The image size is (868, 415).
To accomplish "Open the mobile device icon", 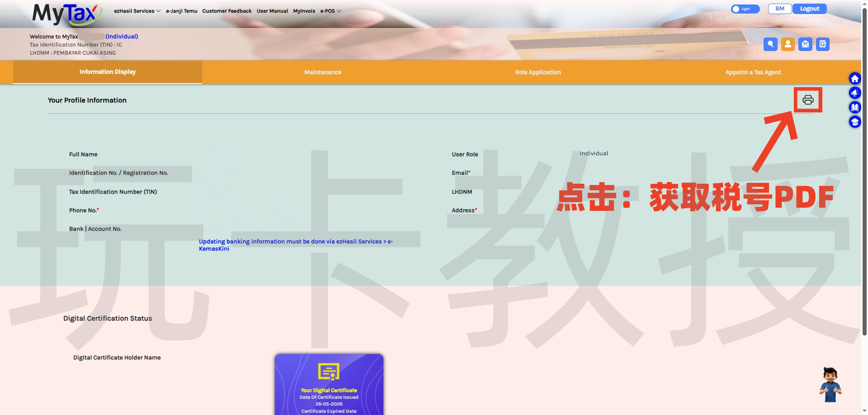I will [x=823, y=44].
